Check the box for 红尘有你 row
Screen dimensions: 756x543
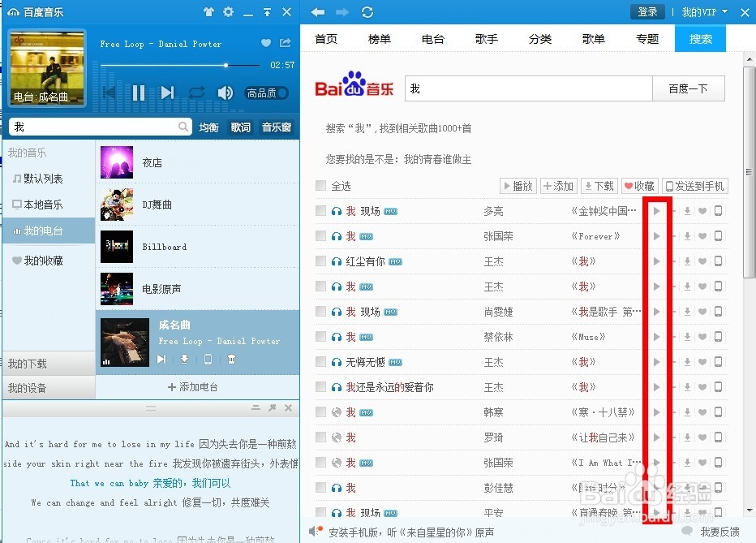point(320,261)
